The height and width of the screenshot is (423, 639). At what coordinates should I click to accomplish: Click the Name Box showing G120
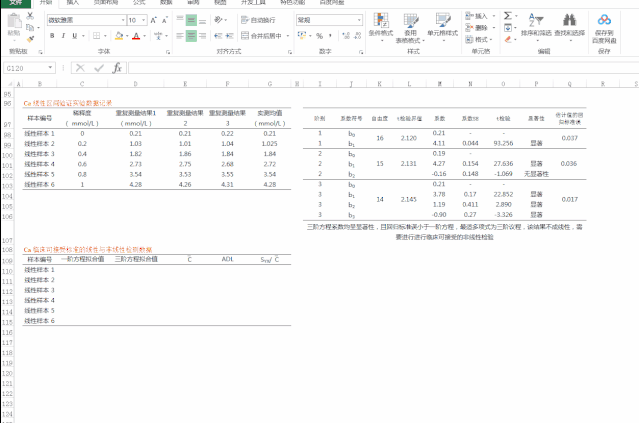(30, 68)
